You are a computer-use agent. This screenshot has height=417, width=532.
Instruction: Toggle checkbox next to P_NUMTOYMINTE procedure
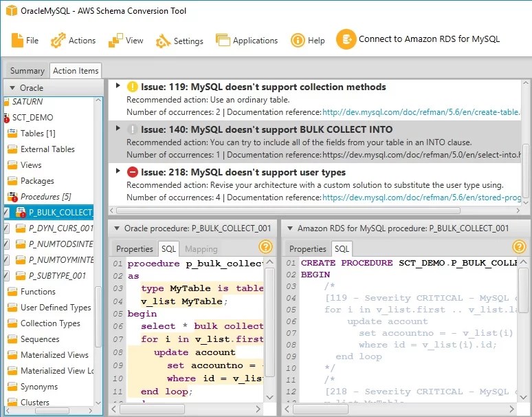pos(6,260)
